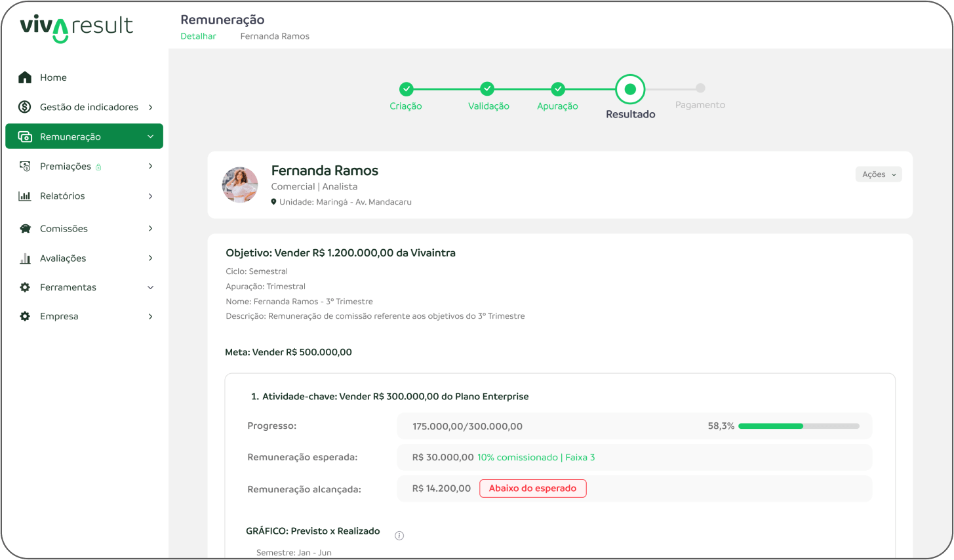Select the Validação step checkmark
The image size is (954, 560).
487,89
